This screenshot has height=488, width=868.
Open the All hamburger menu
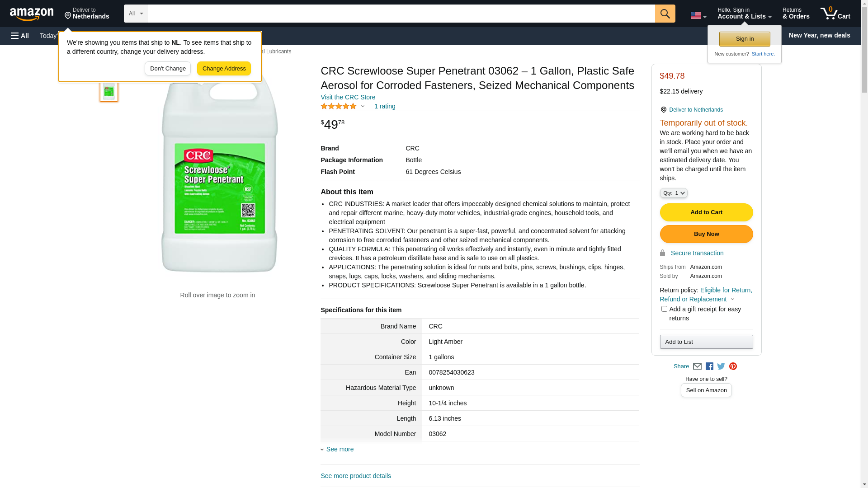click(20, 36)
